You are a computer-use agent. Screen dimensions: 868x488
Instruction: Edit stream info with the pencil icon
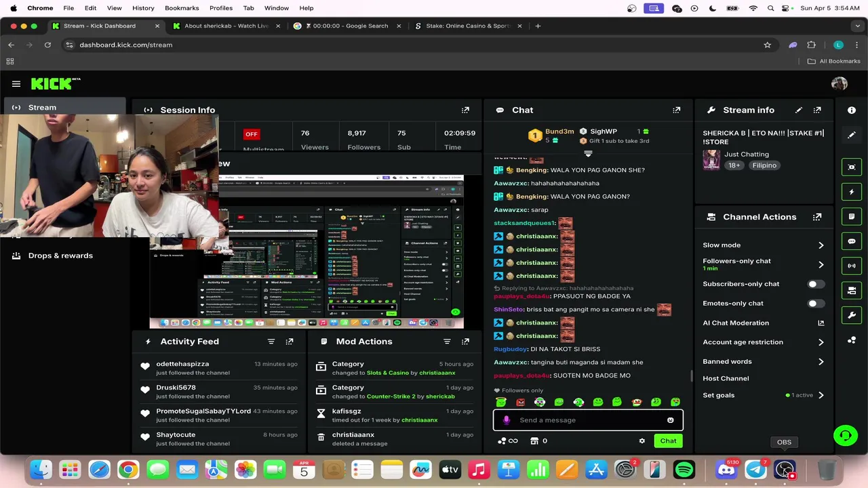[x=799, y=110]
